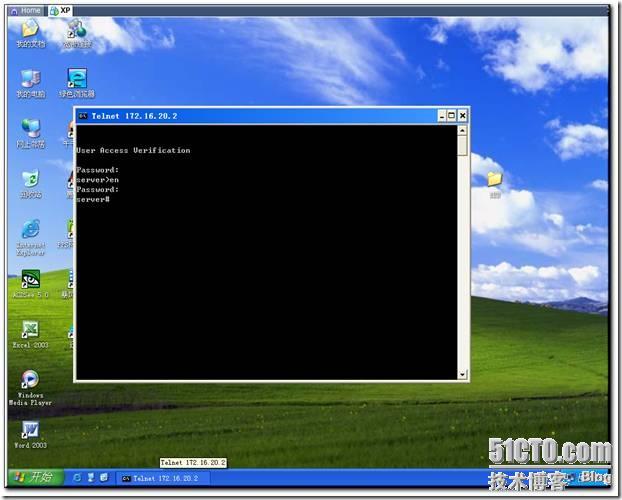Click the Telnet window title-bar console icon
Viewport: 622px width, 500px height.
click(x=83, y=116)
